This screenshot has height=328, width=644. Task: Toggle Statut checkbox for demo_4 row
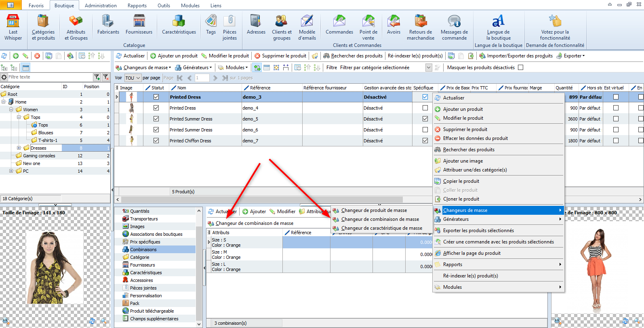[156, 108]
